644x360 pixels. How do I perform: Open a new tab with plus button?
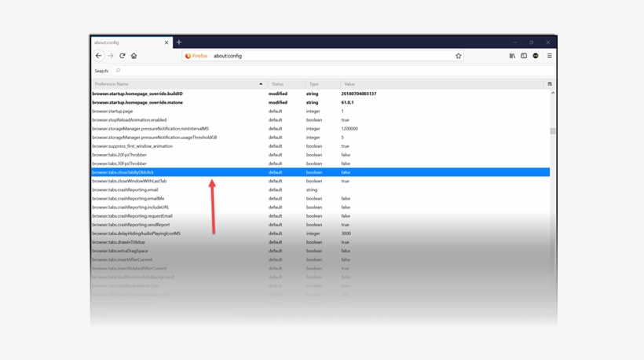click(x=178, y=42)
